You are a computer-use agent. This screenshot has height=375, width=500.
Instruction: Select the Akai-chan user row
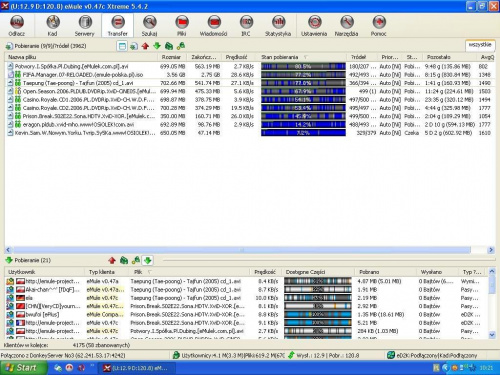247,290
